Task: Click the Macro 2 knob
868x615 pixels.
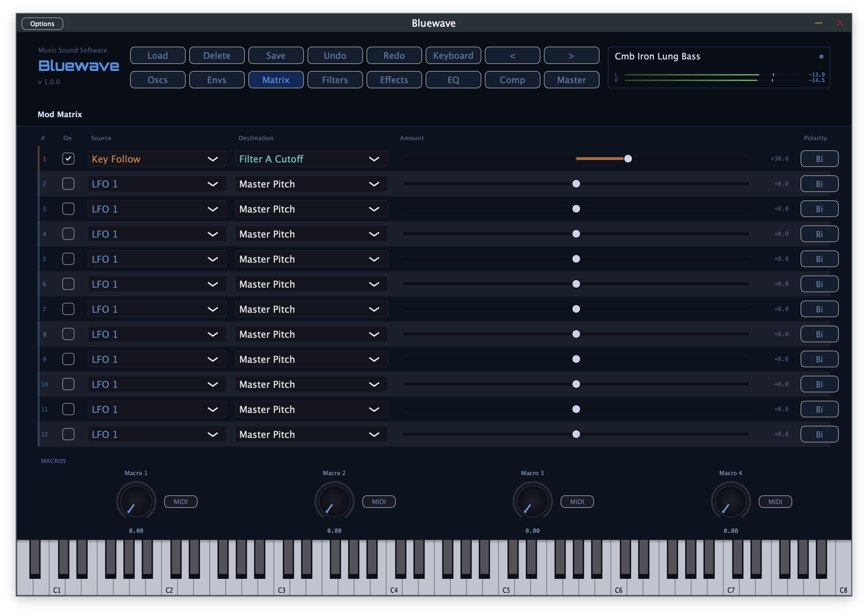Action: (334, 501)
